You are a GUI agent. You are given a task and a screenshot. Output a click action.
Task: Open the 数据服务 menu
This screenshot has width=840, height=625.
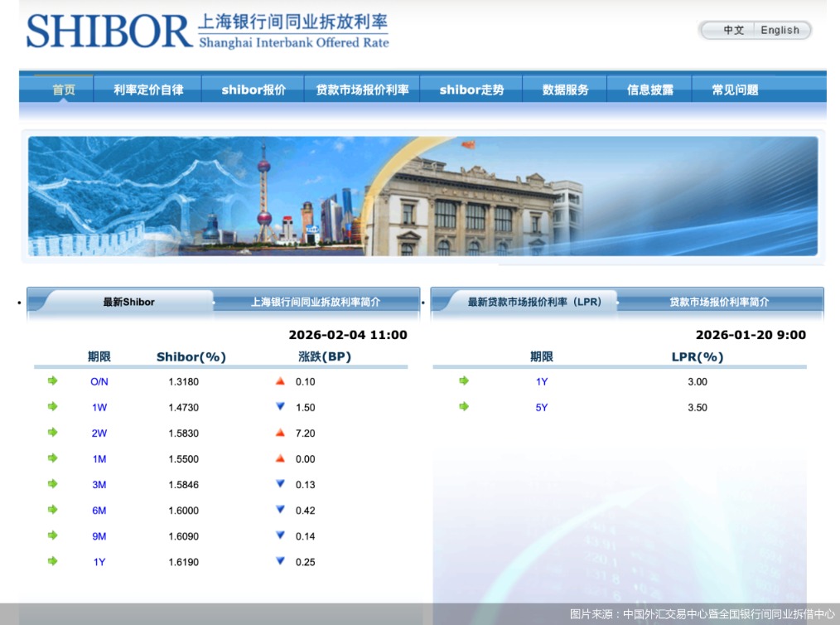[x=564, y=90]
